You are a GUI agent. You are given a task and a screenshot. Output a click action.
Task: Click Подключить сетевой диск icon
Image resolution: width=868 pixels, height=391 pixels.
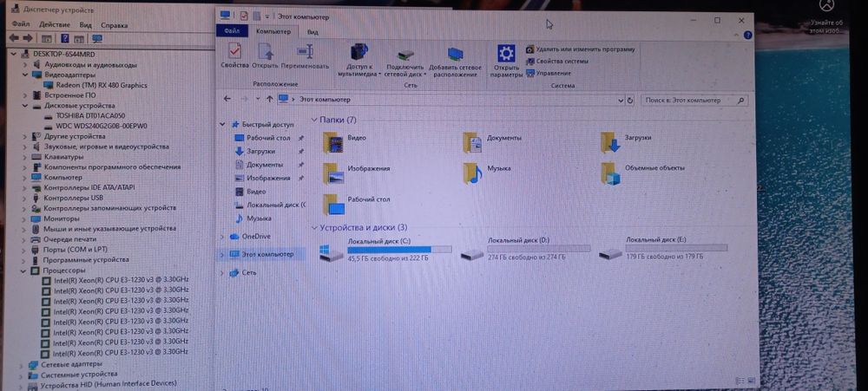coord(404,62)
